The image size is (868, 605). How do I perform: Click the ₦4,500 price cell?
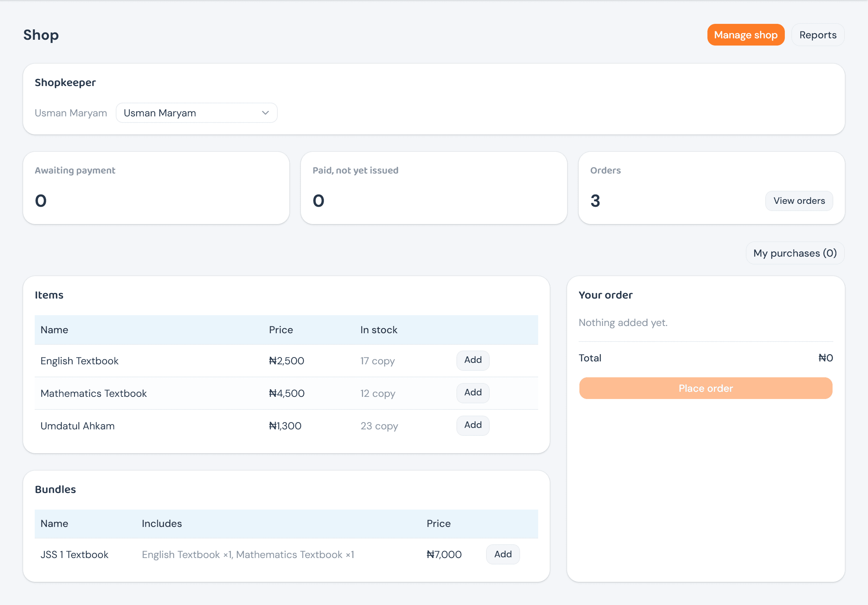(286, 393)
